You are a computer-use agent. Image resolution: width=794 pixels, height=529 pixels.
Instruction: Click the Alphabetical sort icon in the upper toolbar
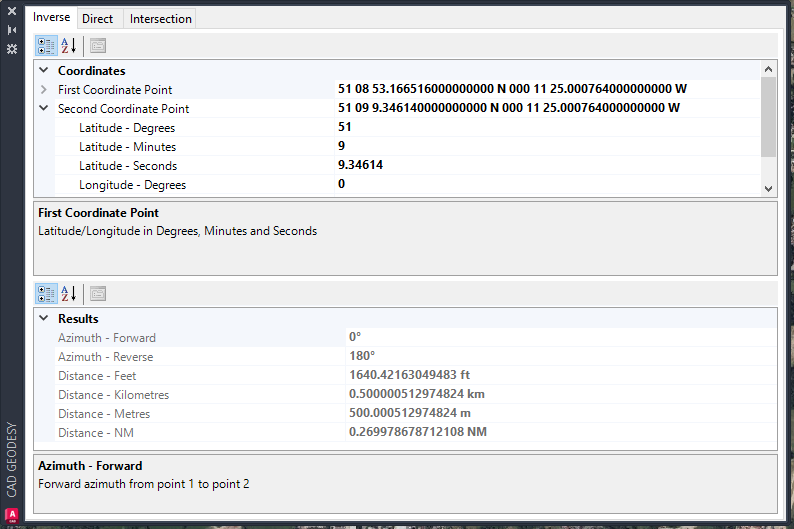(69, 45)
